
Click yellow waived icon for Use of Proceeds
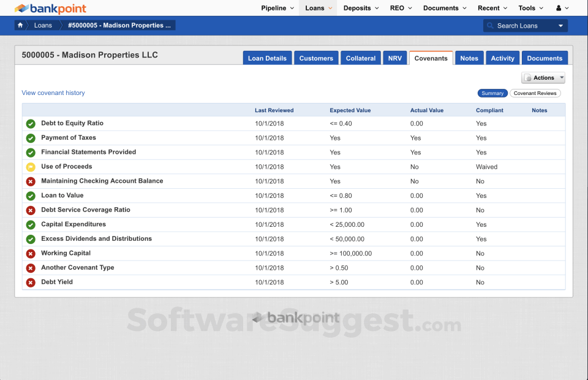click(x=31, y=167)
